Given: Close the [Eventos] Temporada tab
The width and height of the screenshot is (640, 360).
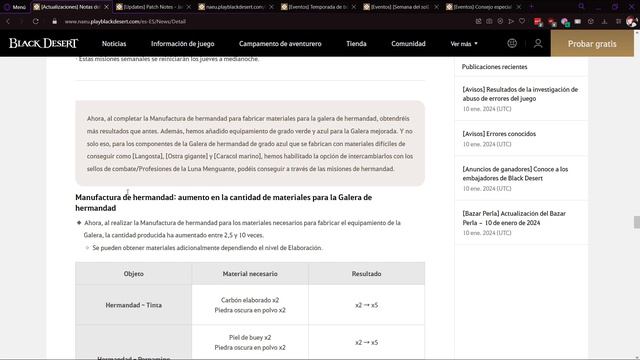Looking at the screenshot, I should pos(354,7).
